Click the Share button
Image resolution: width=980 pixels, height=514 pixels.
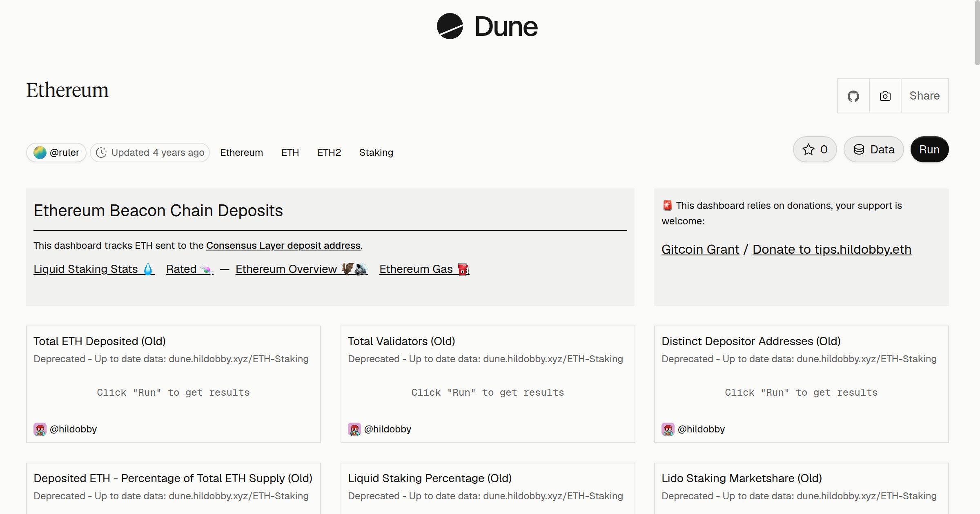924,96
